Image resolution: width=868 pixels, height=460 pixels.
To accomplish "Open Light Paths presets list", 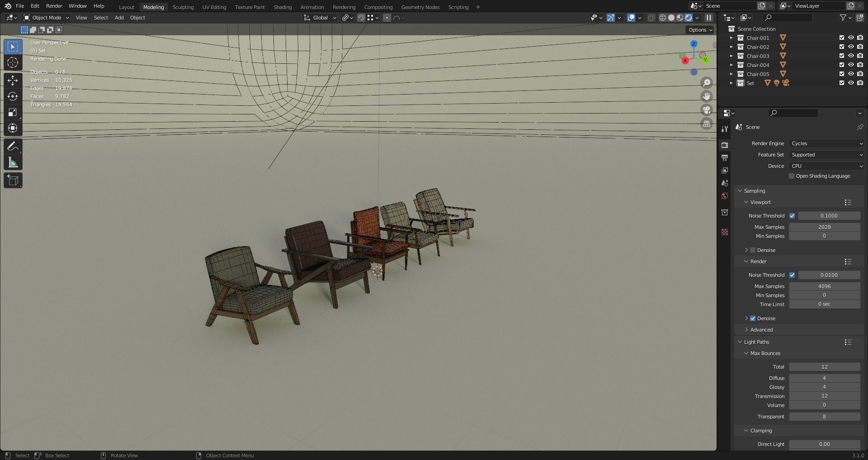I will coord(848,342).
